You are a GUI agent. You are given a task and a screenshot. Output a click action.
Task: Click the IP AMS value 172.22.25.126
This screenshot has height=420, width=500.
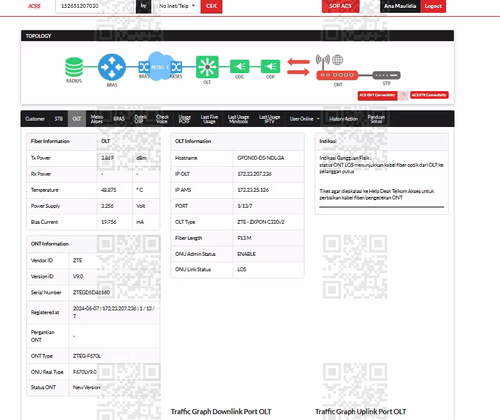253,190
